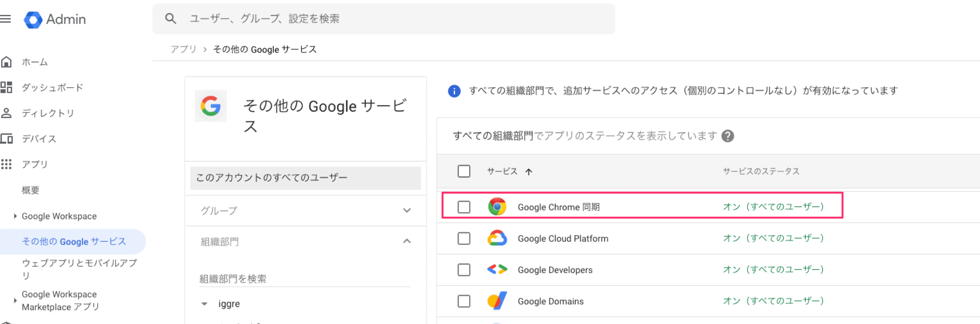Open ダッシュボード in the sidebar
This screenshot has height=324, width=980.
coord(53,87)
